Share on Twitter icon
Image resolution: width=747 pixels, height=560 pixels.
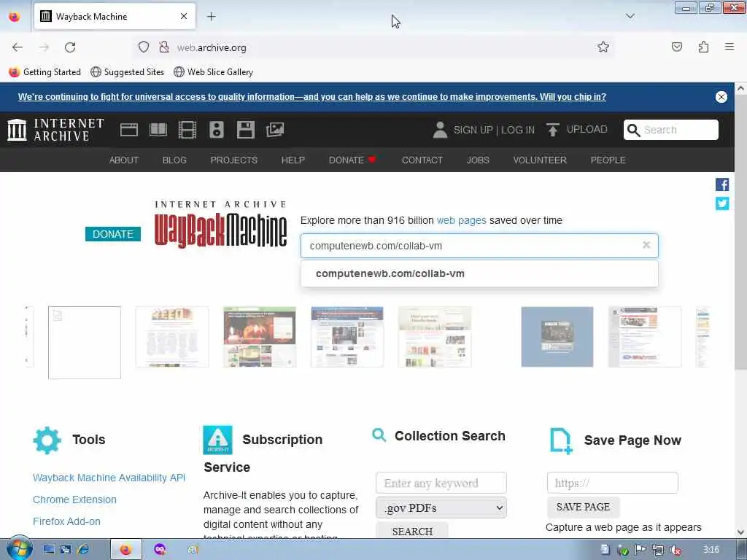pyautogui.click(x=721, y=203)
